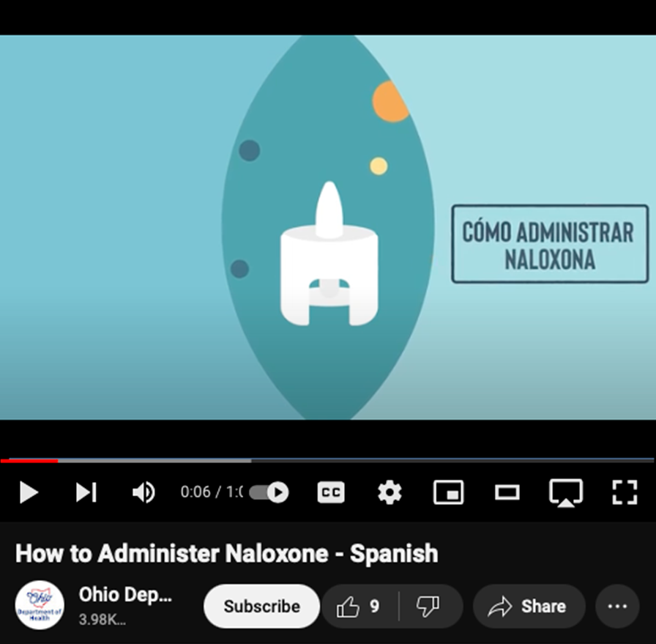
Task: Click the video title How to Administer Naloxone - Spanish
Action: 227,553
